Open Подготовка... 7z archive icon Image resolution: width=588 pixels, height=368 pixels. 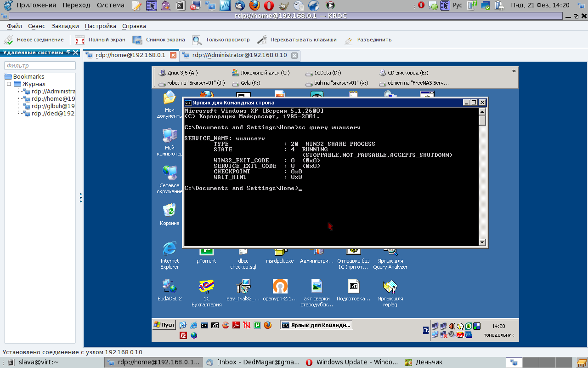354,290
